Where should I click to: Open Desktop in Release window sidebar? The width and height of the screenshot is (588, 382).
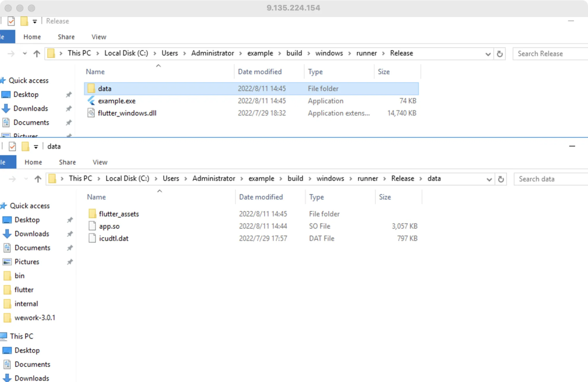[26, 95]
